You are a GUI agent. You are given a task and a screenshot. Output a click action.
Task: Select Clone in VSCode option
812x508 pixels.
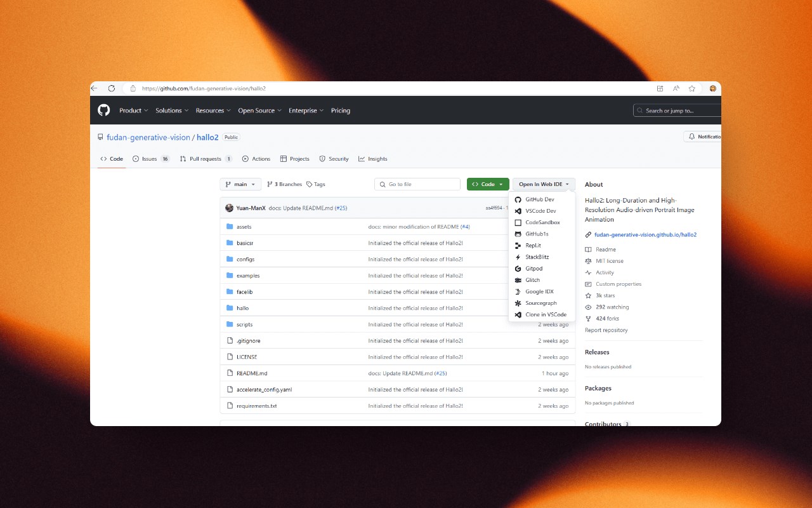coord(542,314)
